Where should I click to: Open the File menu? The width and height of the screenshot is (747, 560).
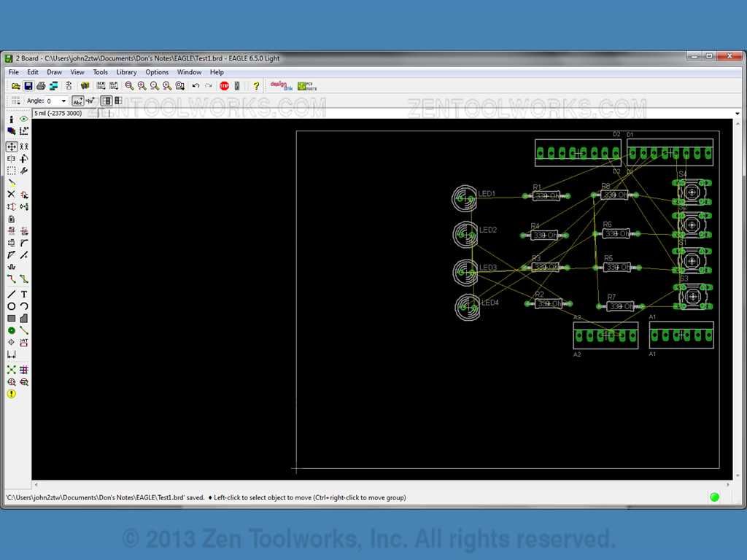click(x=14, y=72)
